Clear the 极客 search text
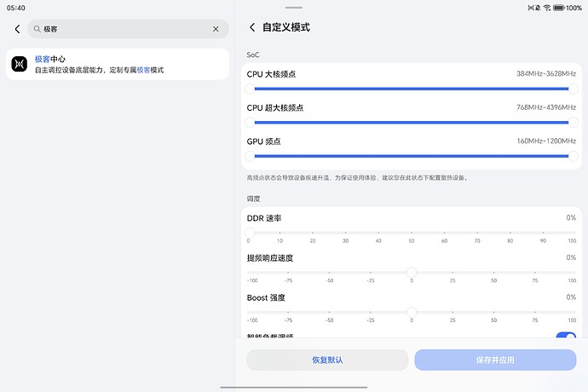The height and width of the screenshot is (392, 588). click(216, 29)
